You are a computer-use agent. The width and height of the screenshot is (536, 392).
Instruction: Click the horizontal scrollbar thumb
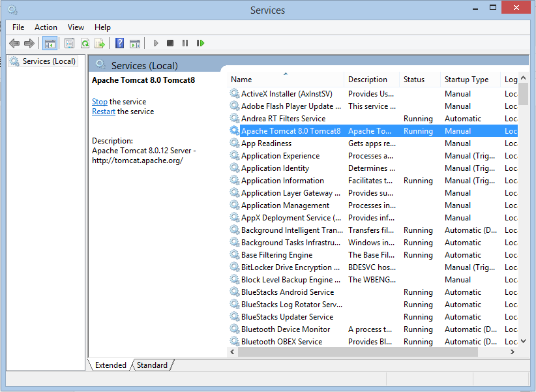pyautogui.click(x=357, y=352)
